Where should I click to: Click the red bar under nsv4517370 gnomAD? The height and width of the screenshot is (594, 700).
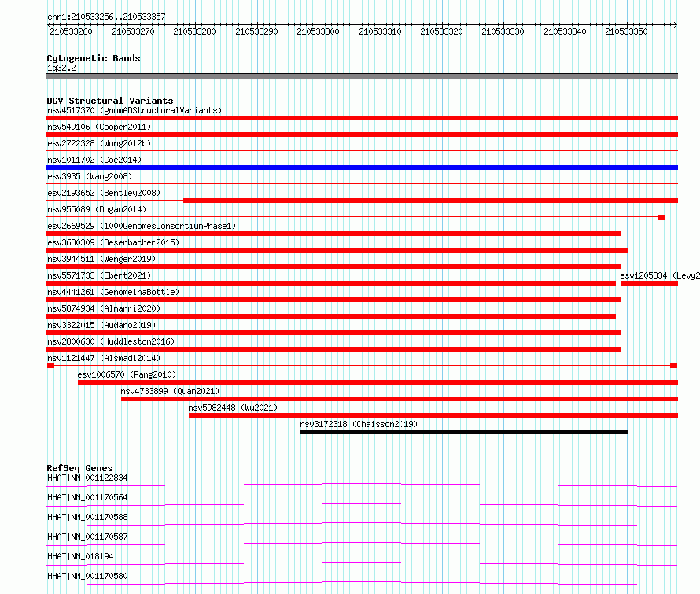[362, 118]
